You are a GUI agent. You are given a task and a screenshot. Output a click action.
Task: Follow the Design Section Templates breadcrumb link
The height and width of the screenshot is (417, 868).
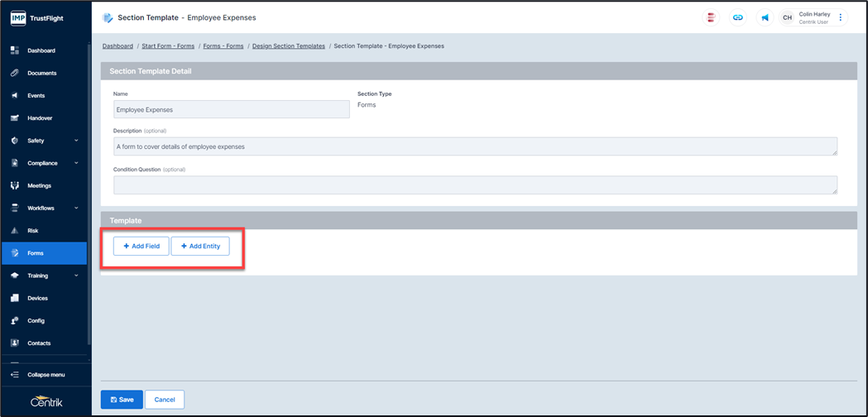[x=287, y=46]
